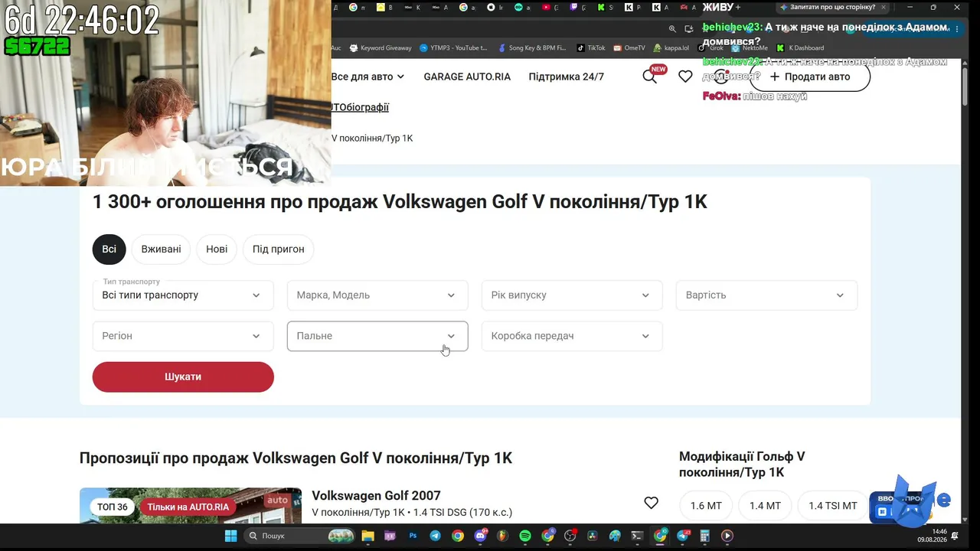Open the NektoMe bookmark

coord(750,47)
